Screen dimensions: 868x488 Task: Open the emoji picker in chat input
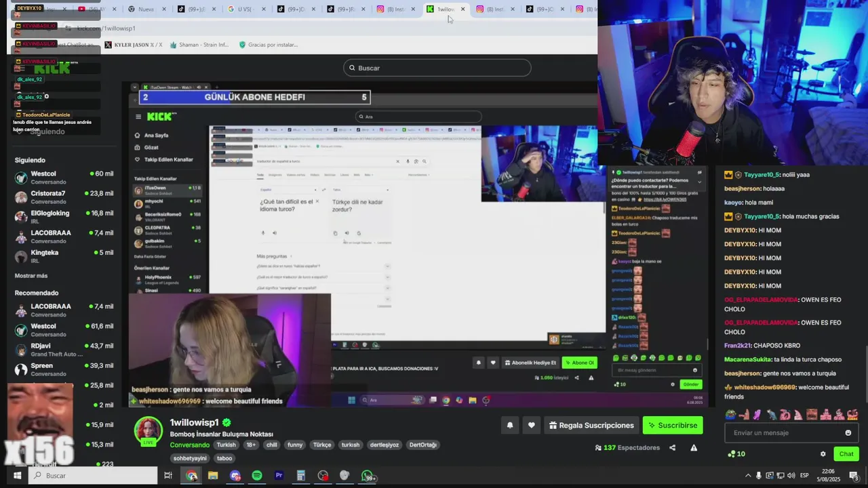[848, 433]
